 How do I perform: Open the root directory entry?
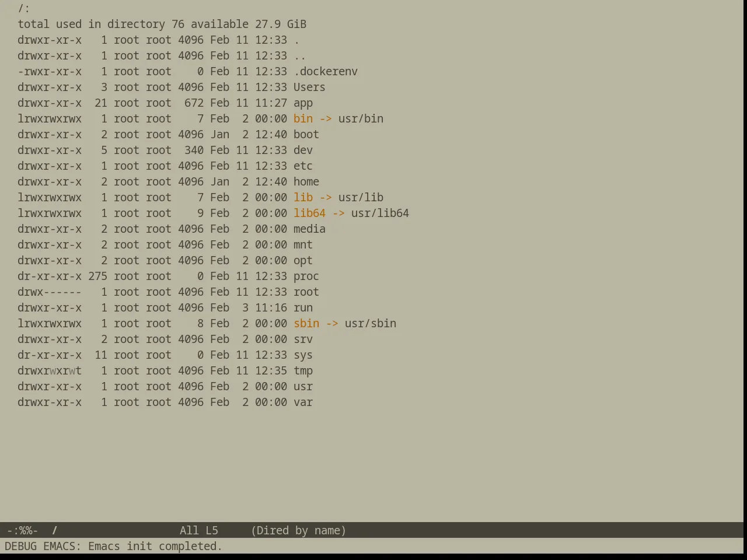tap(306, 292)
